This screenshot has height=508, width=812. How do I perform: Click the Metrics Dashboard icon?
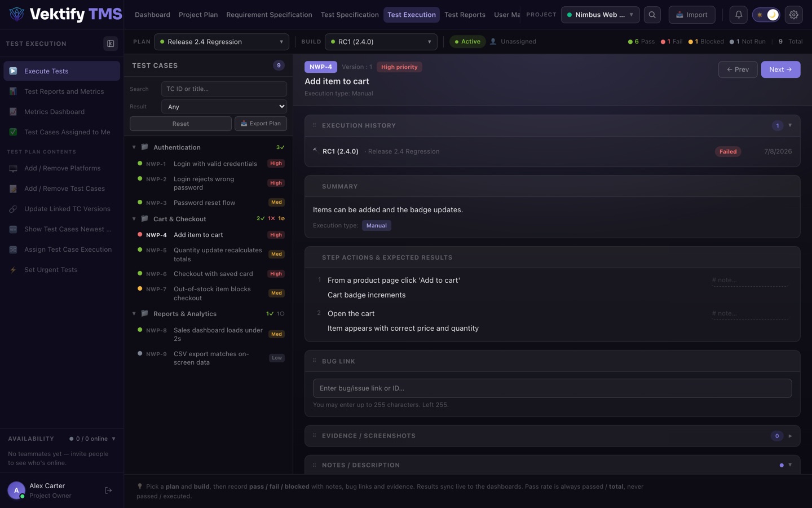pos(13,112)
